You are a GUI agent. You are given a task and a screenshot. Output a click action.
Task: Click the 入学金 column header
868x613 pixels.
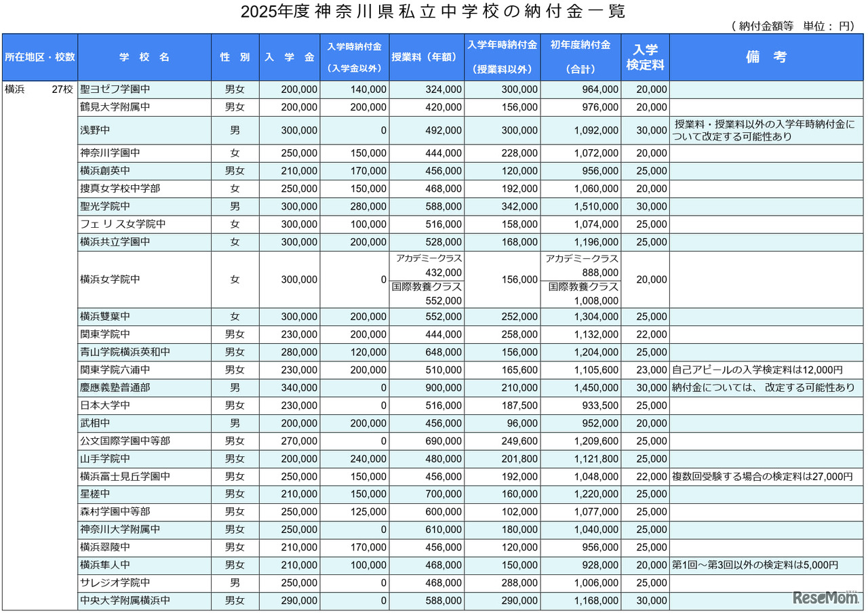click(x=290, y=58)
